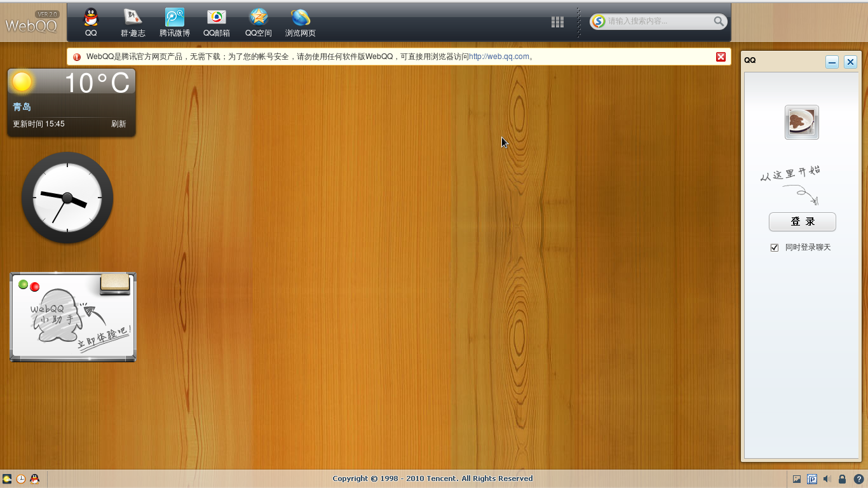Click the 10°C temperature reading
This screenshot has width=868, height=488.
click(x=97, y=83)
